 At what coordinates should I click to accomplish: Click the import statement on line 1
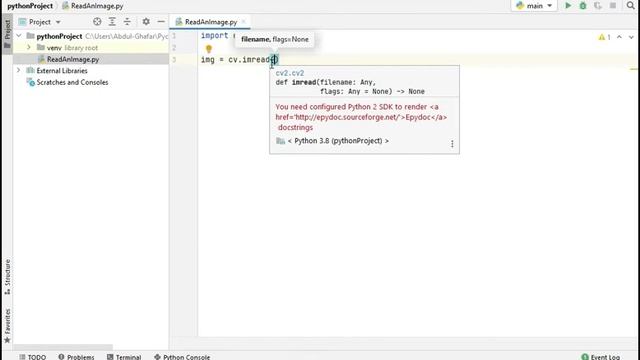point(214,36)
